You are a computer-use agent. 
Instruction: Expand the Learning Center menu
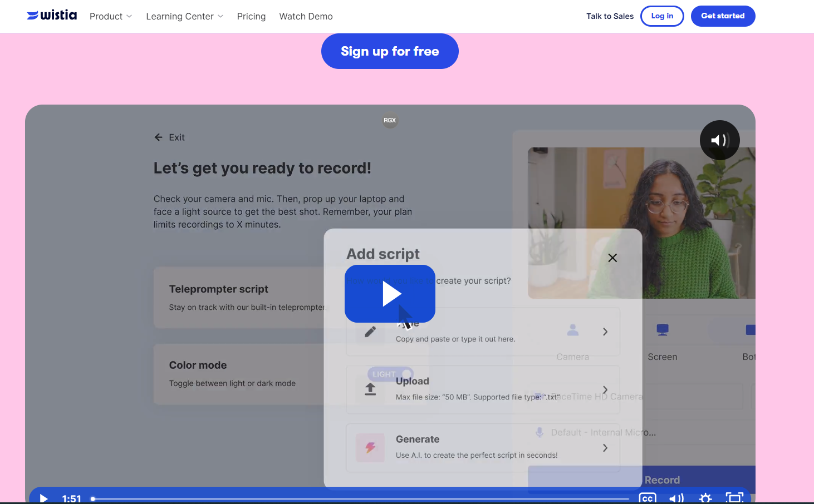click(x=185, y=17)
